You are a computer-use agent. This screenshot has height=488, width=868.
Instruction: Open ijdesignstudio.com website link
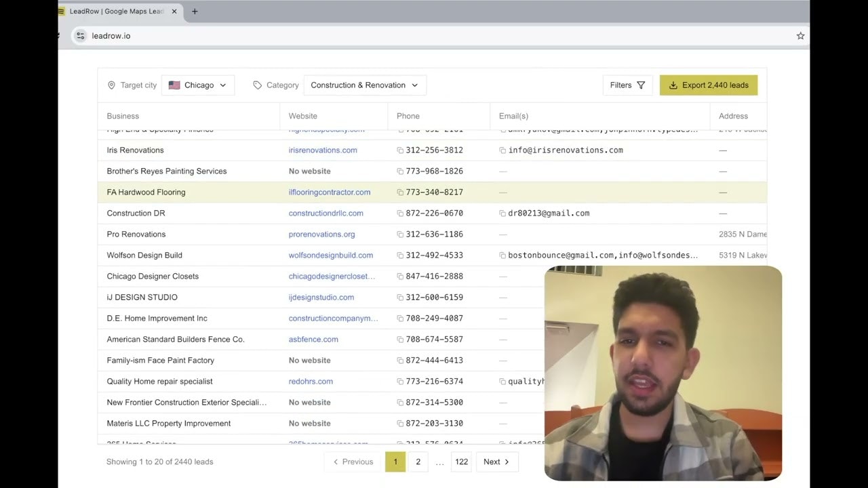pos(321,298)
